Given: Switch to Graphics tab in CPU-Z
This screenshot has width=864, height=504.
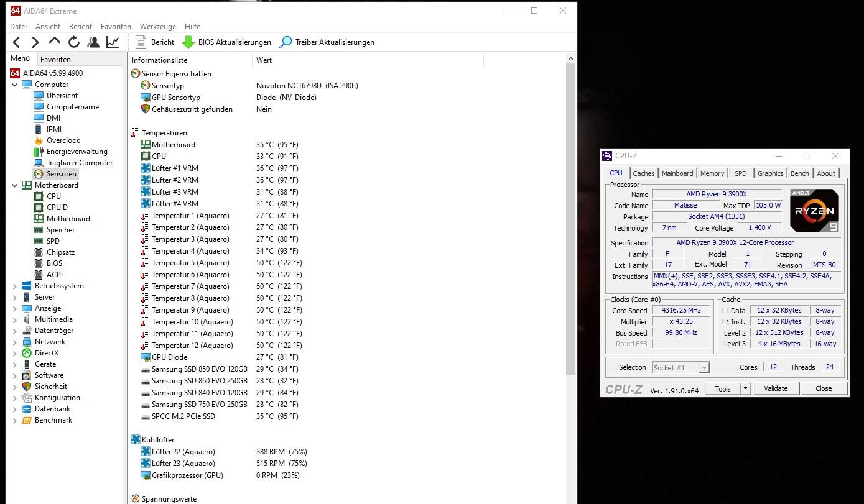Looking at the screenshot, I should point(771,173).
